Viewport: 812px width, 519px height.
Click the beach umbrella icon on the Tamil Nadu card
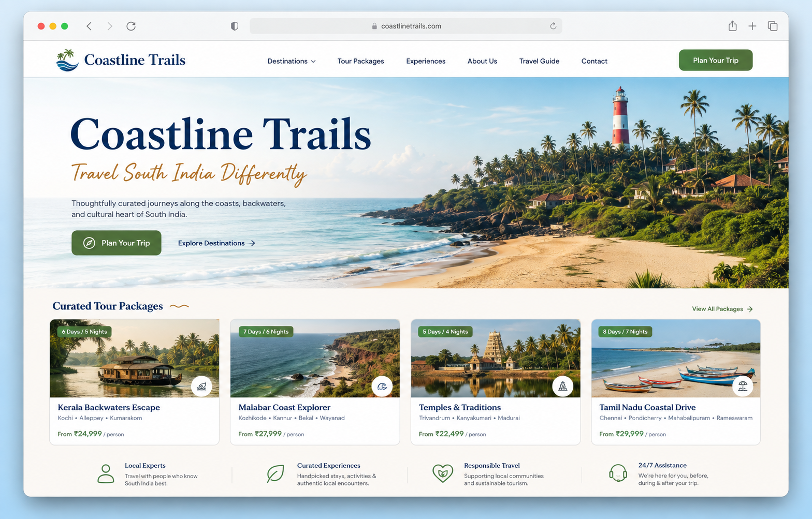coord(743,386)
